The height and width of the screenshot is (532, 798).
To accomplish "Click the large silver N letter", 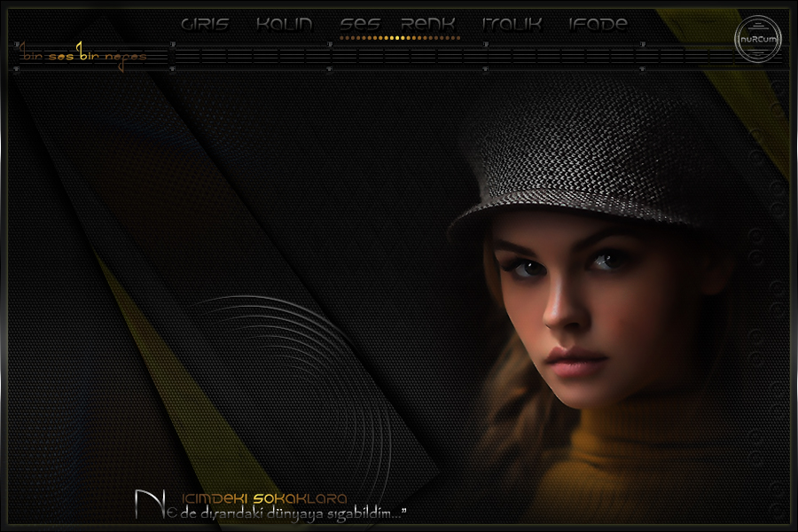I will [145, 505].
